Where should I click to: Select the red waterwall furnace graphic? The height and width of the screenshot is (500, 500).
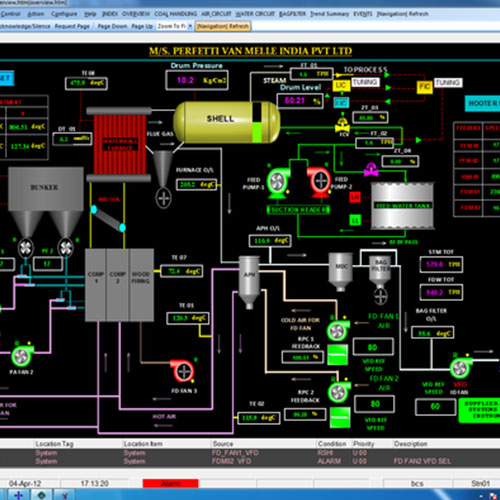point(120,144)
